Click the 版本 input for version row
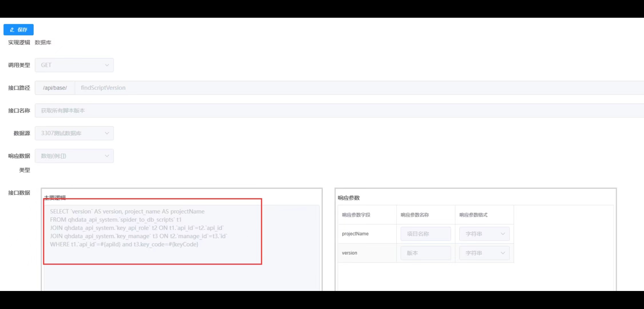This screenshot has height=309, width=644. point(426,253)
